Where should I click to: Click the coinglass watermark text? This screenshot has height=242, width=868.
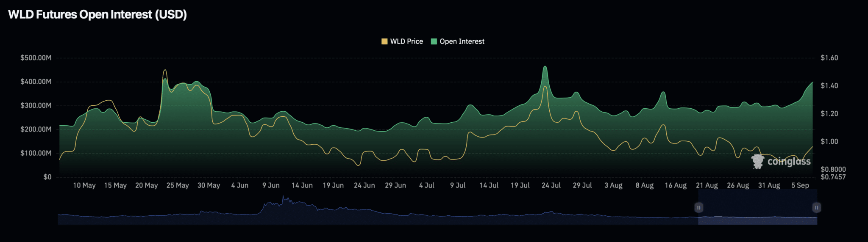pyautogui.click(x=789, y=162)
